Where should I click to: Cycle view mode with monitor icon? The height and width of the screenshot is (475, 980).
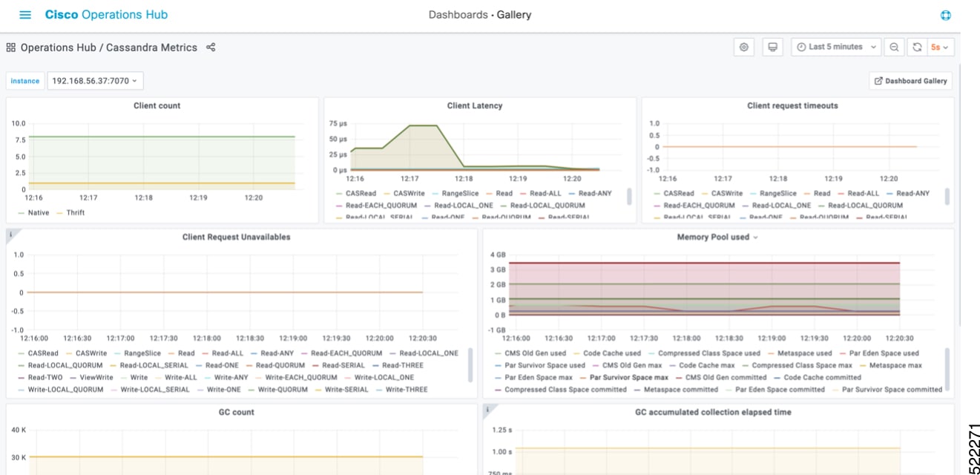pyautogui.click(x=772, y=47)
